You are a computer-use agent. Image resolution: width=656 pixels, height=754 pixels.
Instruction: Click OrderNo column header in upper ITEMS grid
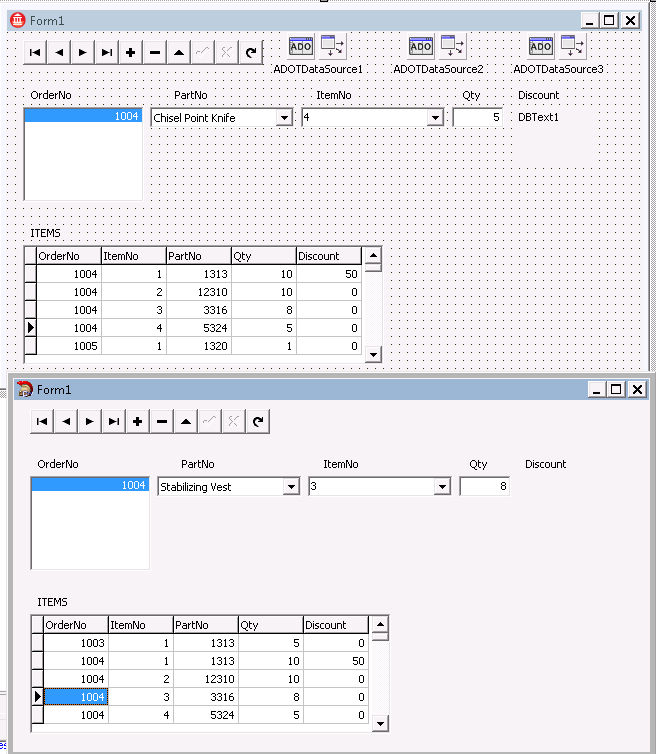[x=69, y=256]
